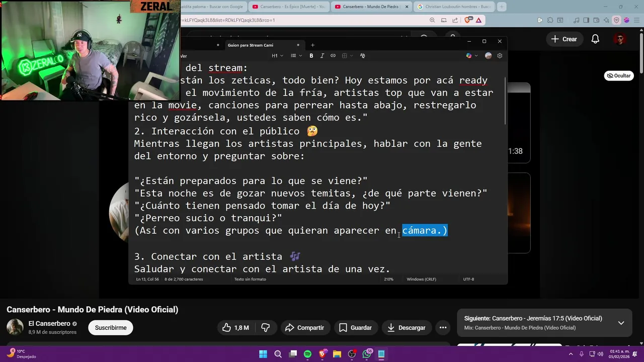
Task: Click the Compartir button
Action: [305, 328]
